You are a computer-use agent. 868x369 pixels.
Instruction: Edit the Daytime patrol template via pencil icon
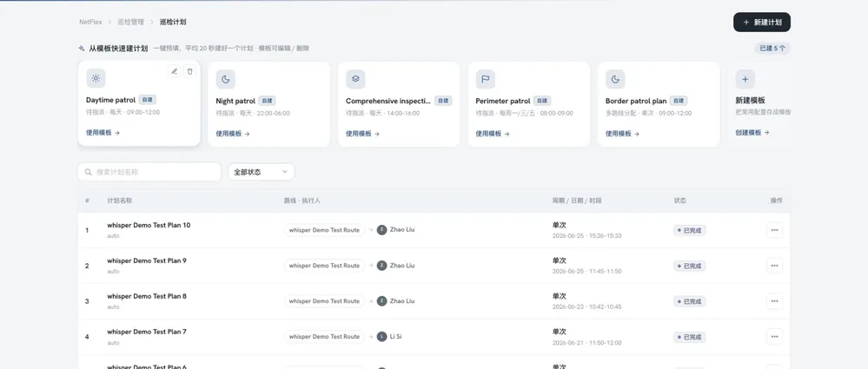click(x=175, y=71)
